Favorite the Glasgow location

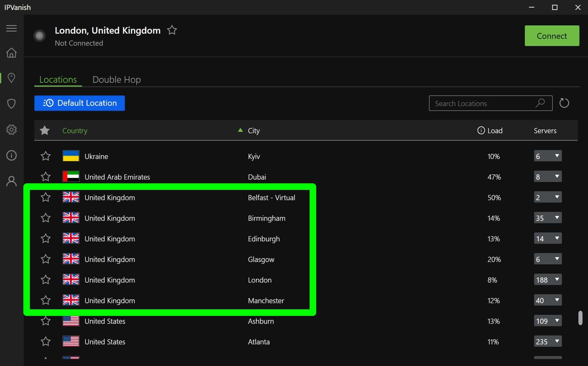[46, 259]
